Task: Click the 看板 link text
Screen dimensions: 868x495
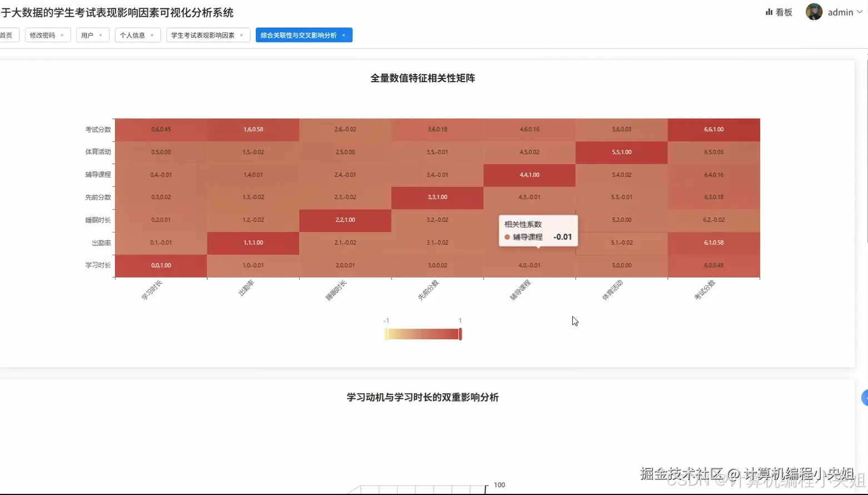Action: (784, 12)
